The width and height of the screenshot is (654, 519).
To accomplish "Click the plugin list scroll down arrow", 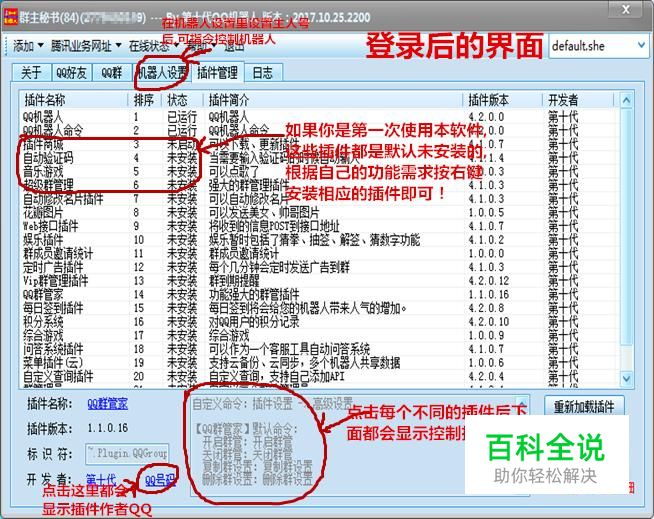I will 626,378.
